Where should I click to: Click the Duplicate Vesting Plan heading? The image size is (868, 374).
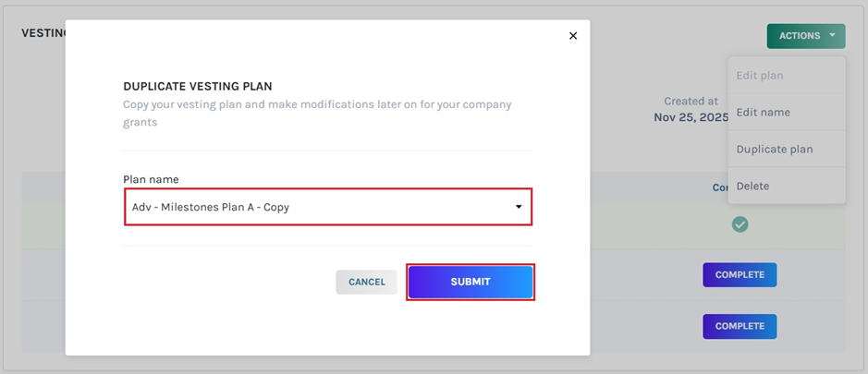(x=197, y=86)
